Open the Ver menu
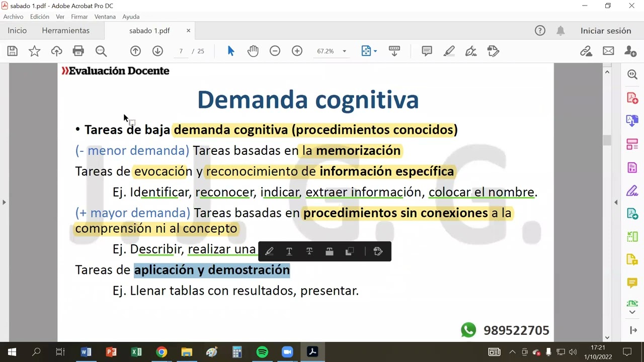Viewport: 644px width, 362px height. coord(60,17)
